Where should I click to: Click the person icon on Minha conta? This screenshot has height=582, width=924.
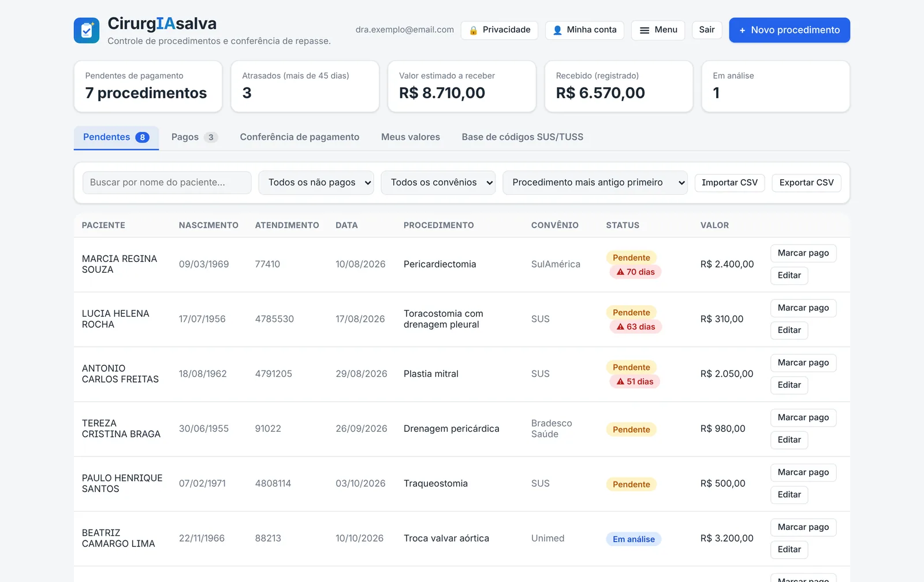point(557,31)
